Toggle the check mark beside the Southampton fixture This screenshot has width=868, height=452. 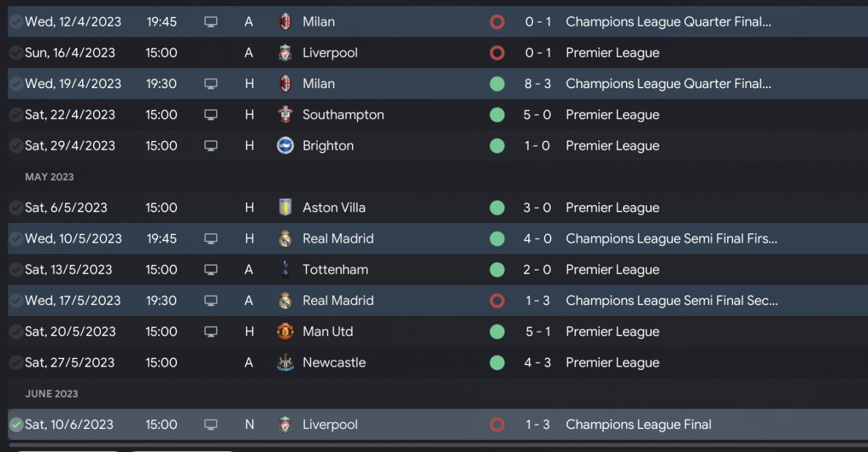tap(16, 115)
